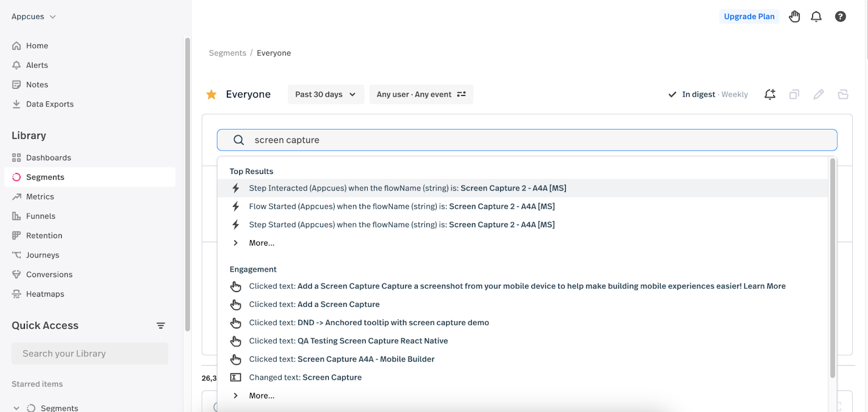Open the Past 30 days dropdown
This screenshot has height=412, width=868.
point(325,94)
